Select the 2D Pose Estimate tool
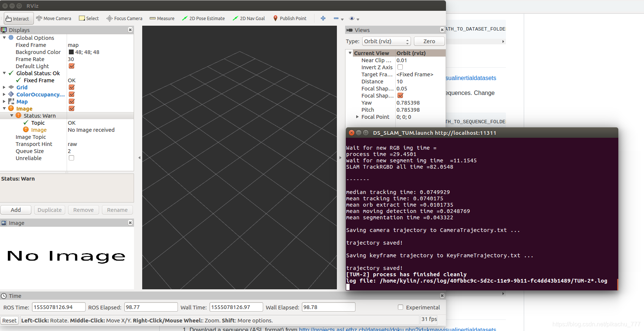644x331 pixels. tap(203, 19)
